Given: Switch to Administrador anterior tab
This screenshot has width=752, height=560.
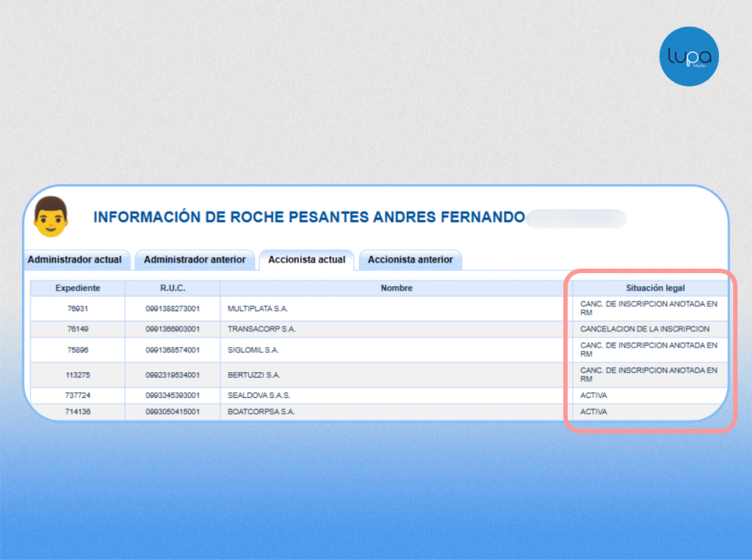Looking at the screenshot, I should click(x=195, y=260).
